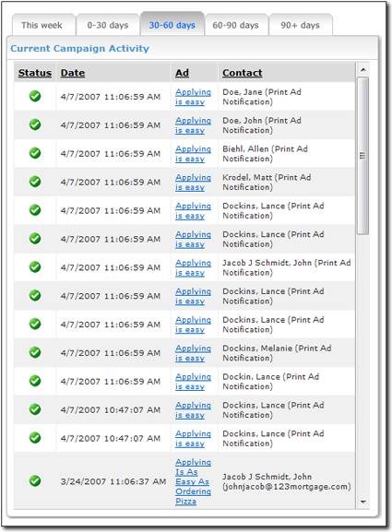392x532 pixels.
Task: Click the scrollbar up arrow
Action: point(363,69)
